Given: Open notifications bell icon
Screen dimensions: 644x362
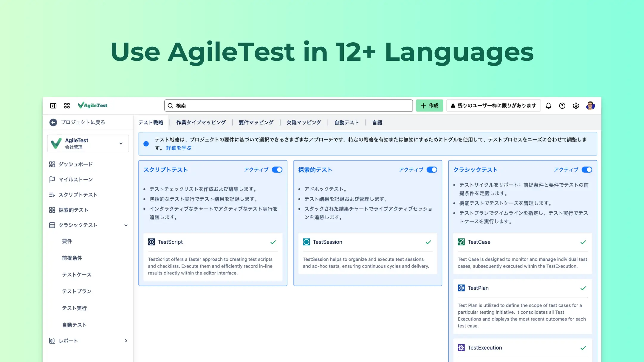Looking at the screenshot, I should pyautogui.click(x=548, y=106).
